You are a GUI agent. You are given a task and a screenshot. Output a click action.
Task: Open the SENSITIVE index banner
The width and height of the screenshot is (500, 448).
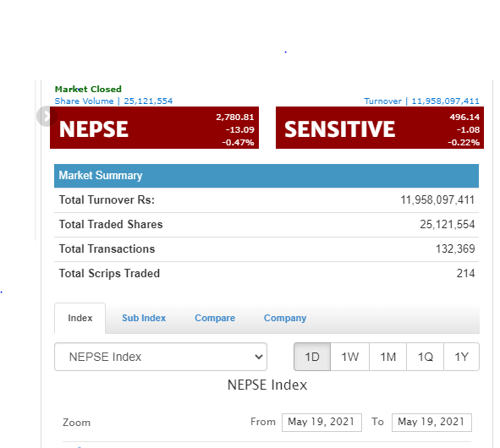click(x=380, y=128)
